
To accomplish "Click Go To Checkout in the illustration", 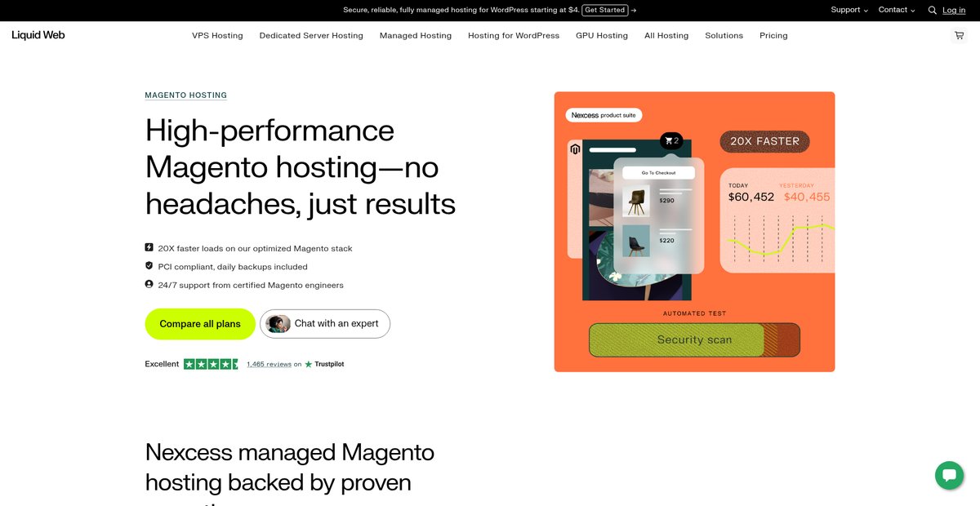I will [x=658, y=173].
